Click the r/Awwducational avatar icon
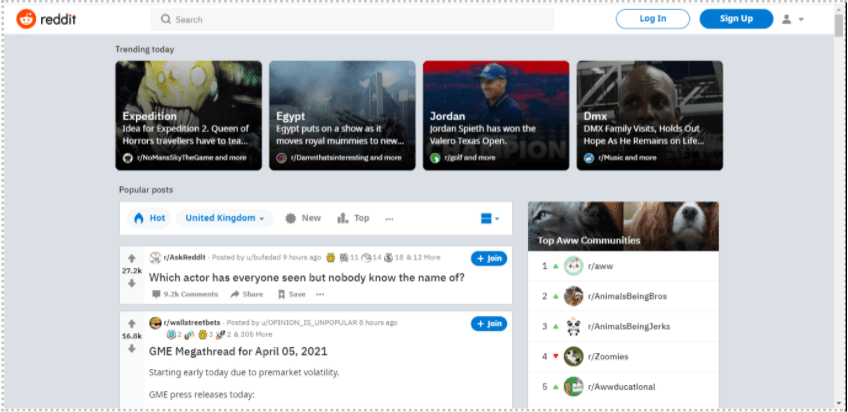Image resolution: width=848 pixels, height=412 pixels. (573, 387)
